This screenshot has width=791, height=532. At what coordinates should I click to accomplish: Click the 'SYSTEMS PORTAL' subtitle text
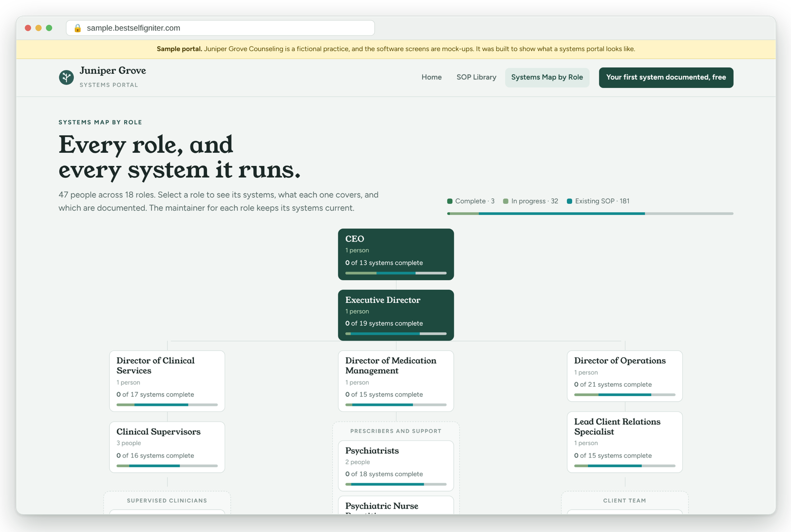(109, 85)
